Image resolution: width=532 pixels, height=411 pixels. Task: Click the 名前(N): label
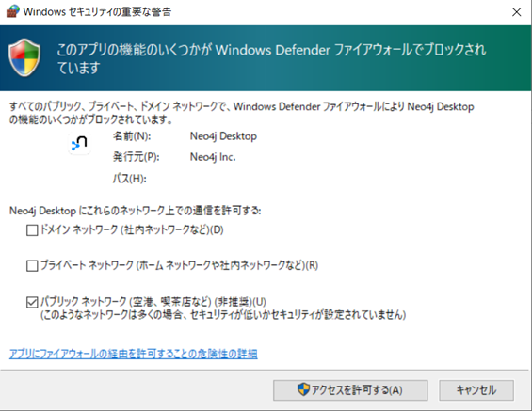click(132, 136)
